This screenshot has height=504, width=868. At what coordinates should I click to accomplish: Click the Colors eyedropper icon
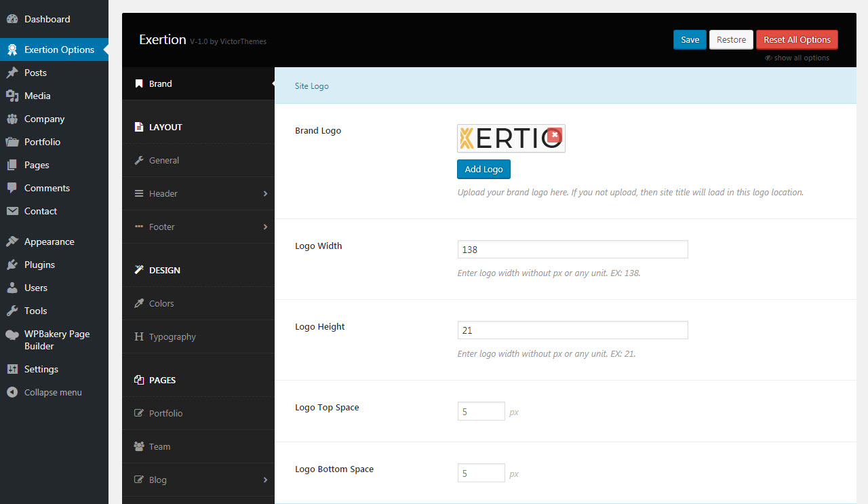(139, 303)
